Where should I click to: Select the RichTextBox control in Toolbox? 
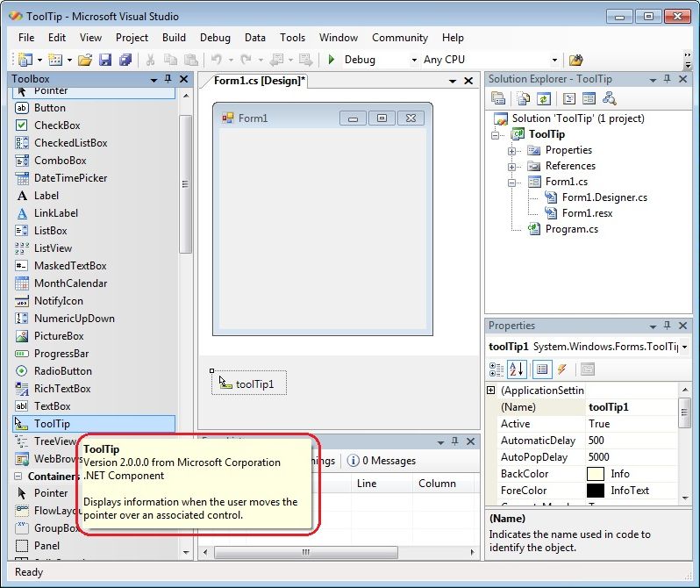tap(62, 388)
